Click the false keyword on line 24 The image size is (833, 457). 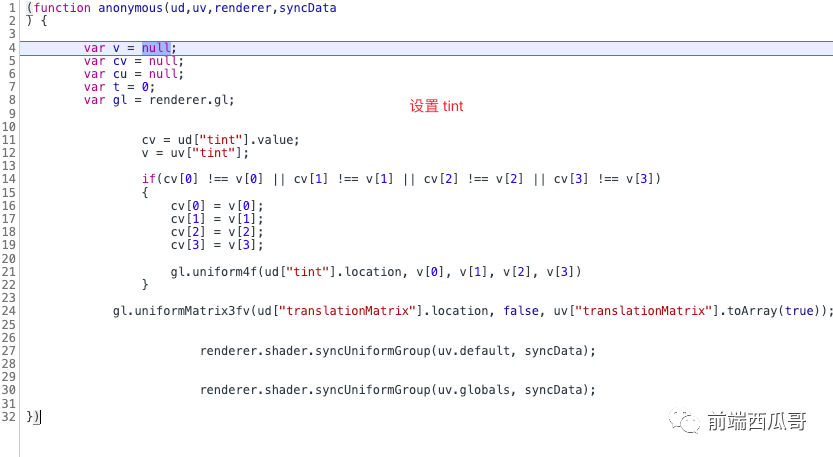[521, 311]
